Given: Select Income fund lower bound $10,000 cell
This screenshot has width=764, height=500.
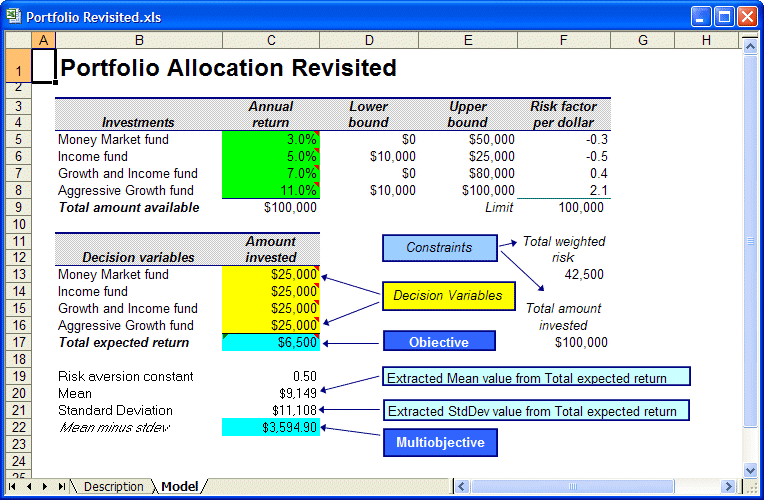Looking at the screenshot, I should pyautogui.click(x=369, y=156).
